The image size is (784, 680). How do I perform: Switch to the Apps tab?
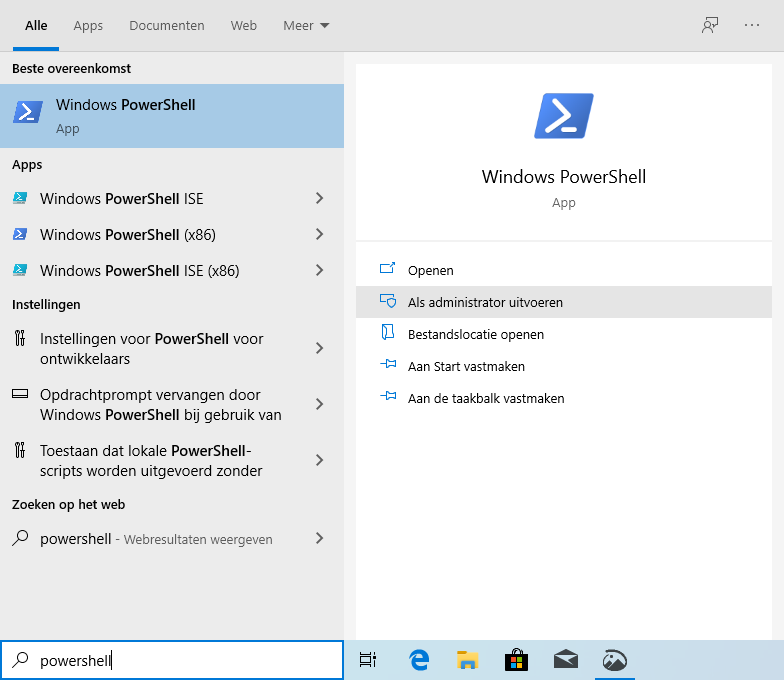click(x=88, y=25)
